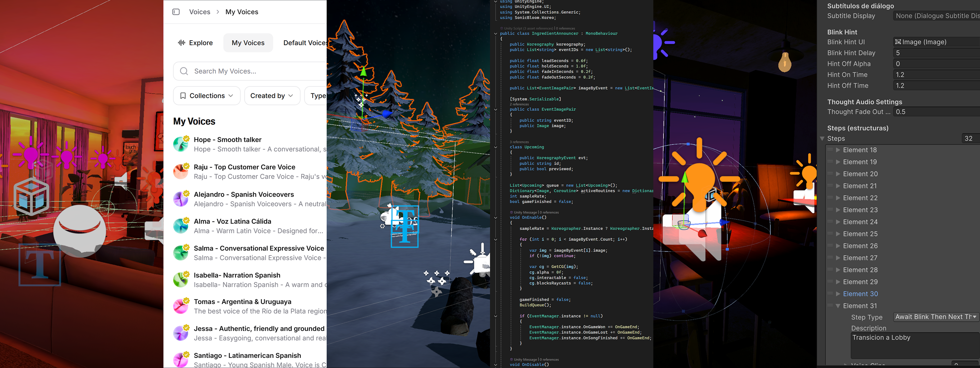This screenshot has height=368, width=980.
Task: Click Jessa's purple avatar thumbnail
Action: pyautogui.click(x=181, y=333)
